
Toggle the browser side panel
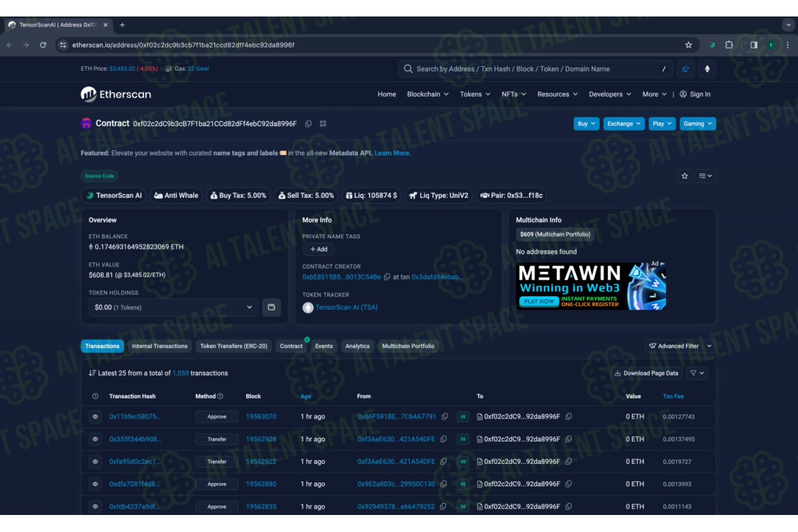(754, 45)
